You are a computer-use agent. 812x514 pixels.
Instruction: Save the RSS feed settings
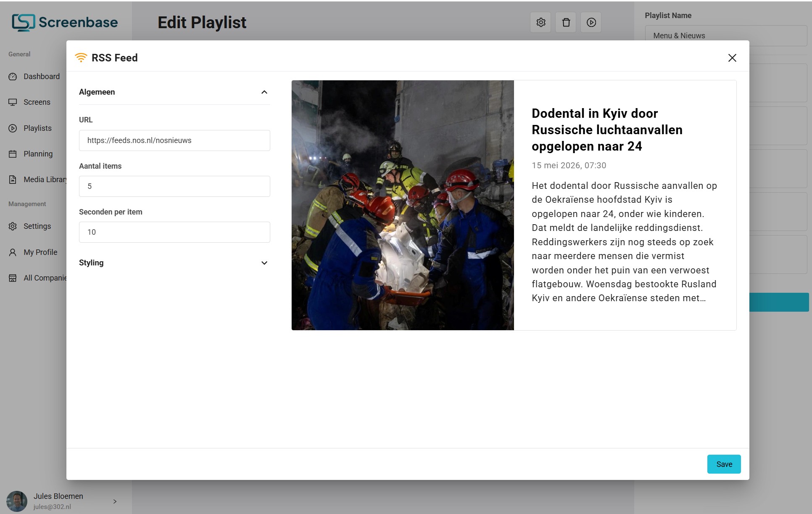coord(724,464)
